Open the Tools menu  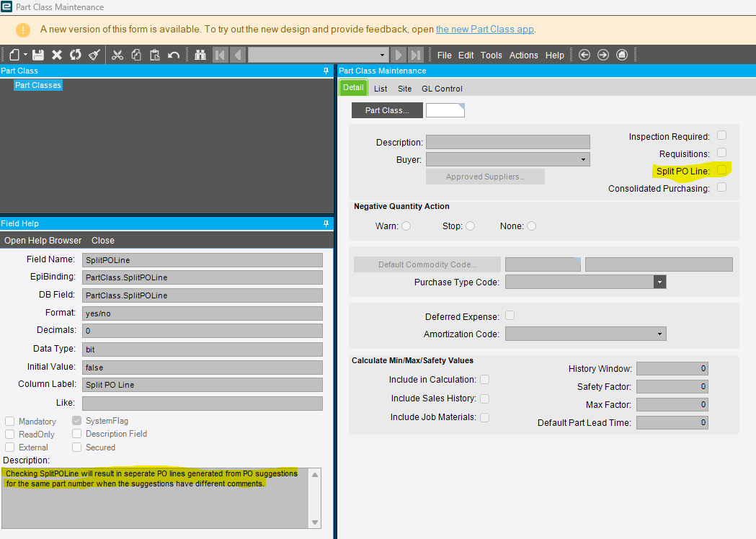pyautogui.click(x=492, y=55)
